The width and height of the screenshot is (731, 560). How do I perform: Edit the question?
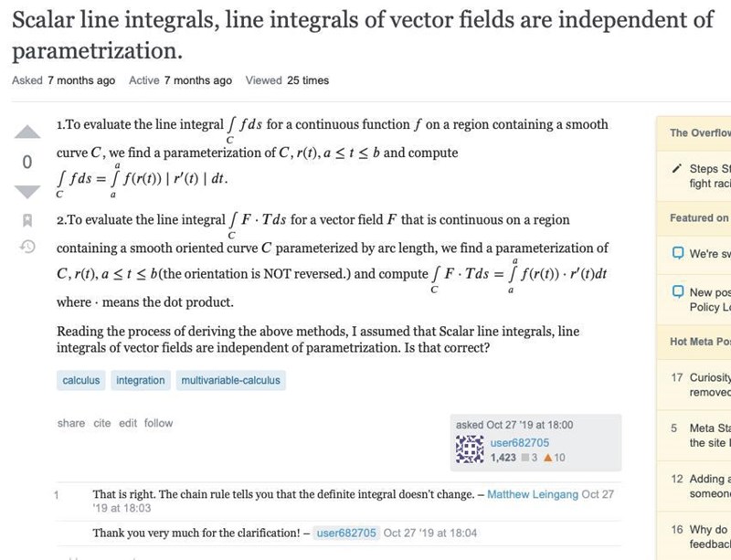coord(128,423)
